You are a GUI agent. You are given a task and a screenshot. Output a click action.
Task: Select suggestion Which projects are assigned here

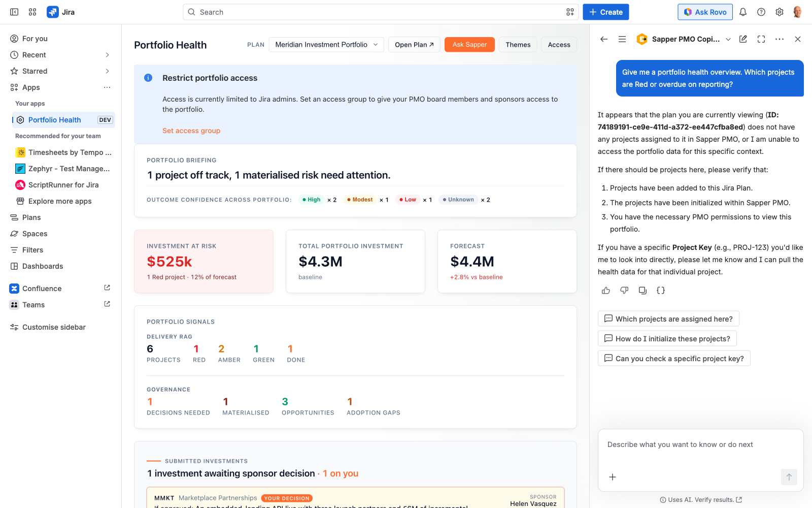[x=668, y=319]
